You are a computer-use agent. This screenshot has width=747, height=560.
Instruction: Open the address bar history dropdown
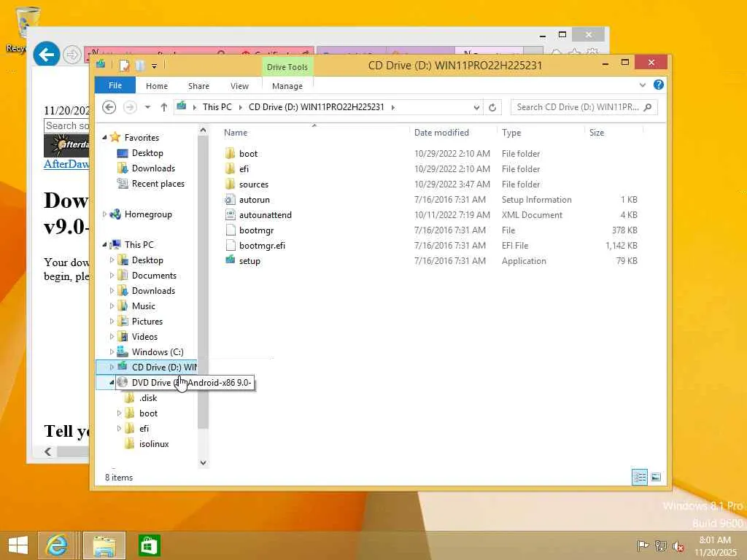pyautogui.click(x=476, y=107)
